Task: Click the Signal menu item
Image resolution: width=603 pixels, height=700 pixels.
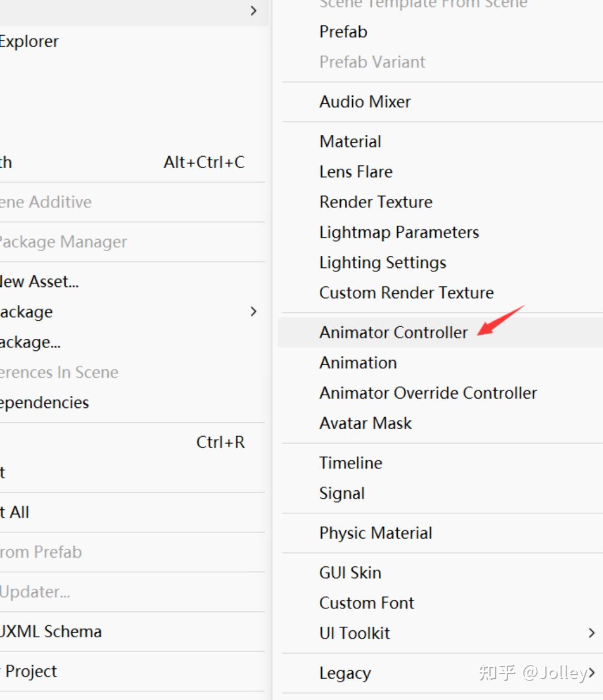Action: pyautogui.click(x=342, y=494)
